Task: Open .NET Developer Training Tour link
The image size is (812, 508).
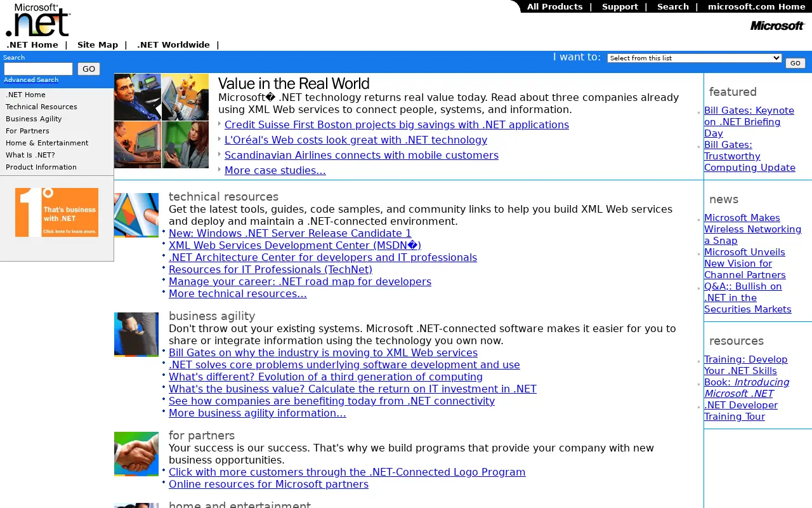Action: coord(741,411)
